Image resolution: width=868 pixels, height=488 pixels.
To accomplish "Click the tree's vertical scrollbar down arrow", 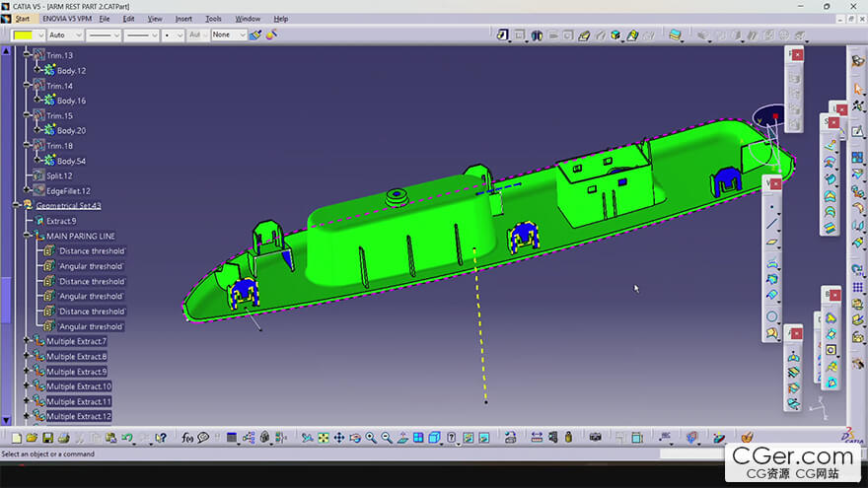I will coord(5,420).
